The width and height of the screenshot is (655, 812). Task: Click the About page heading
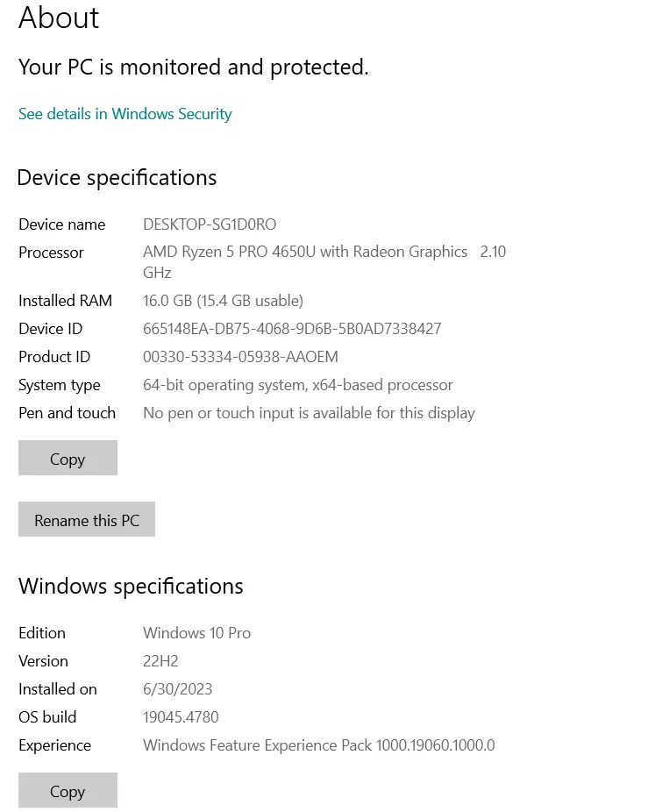point(59,18)
